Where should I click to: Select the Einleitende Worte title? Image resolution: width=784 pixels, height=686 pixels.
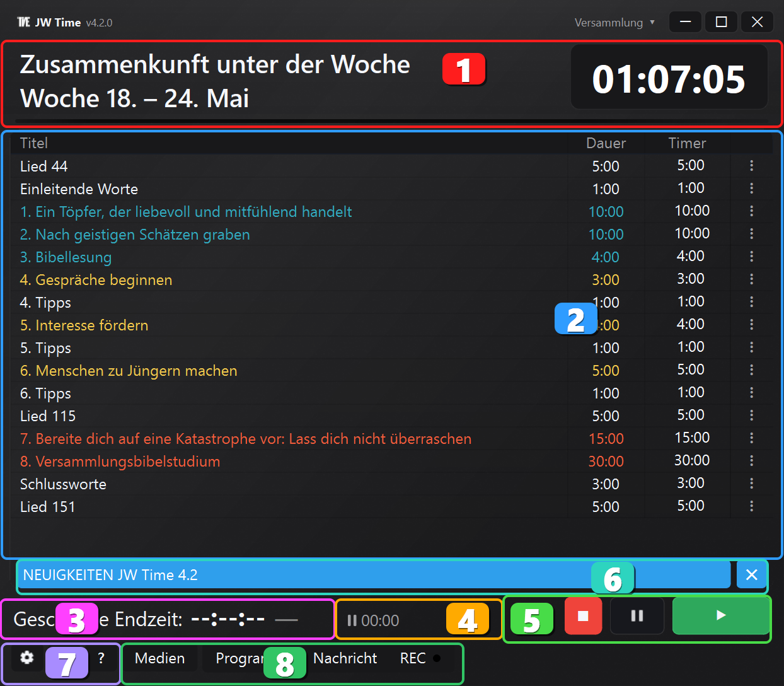pos(79,189)
